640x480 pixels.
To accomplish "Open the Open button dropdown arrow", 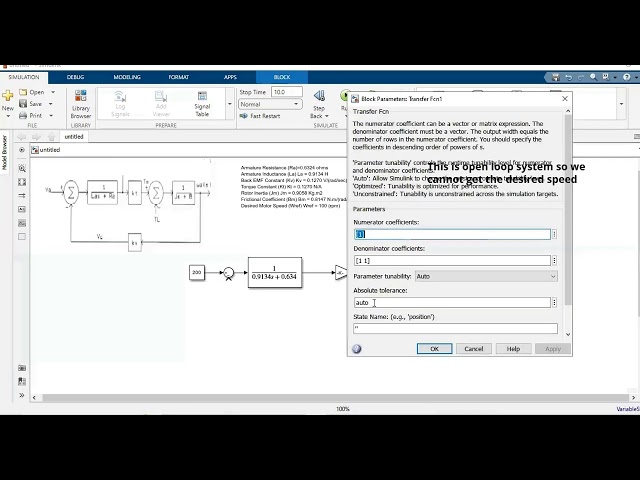I will click(53, 92).
